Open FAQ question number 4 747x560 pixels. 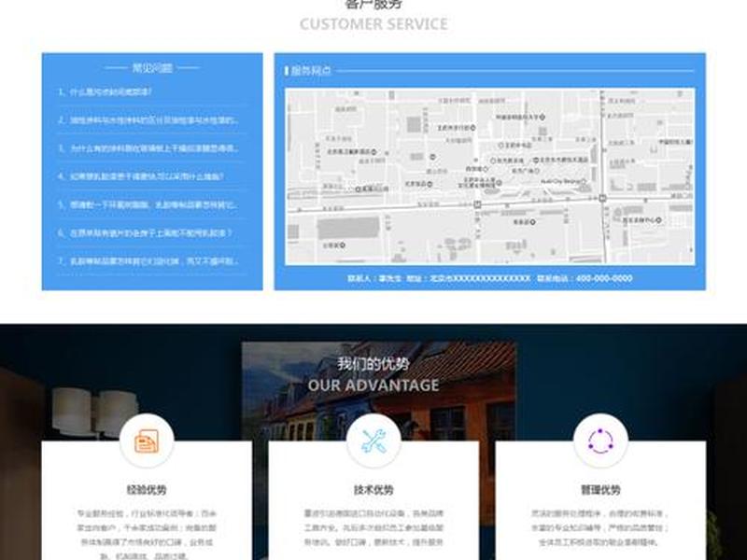click(x=141, y=176)
